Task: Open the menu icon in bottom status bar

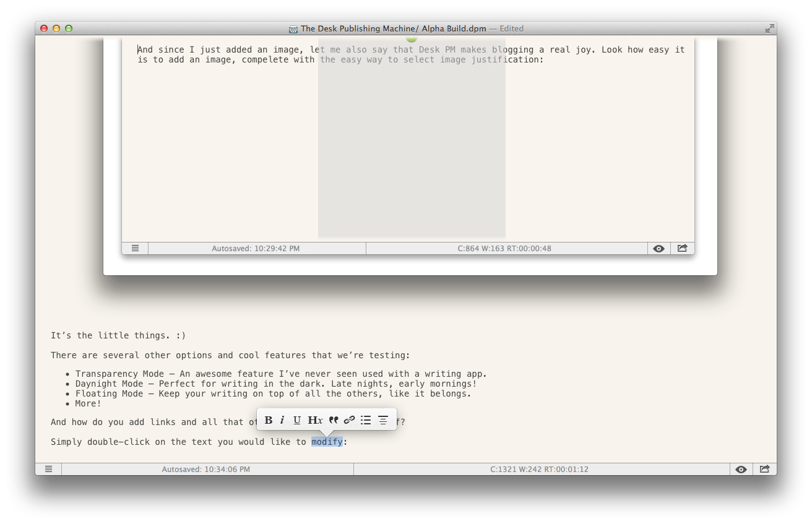Action: pos(48,470)
